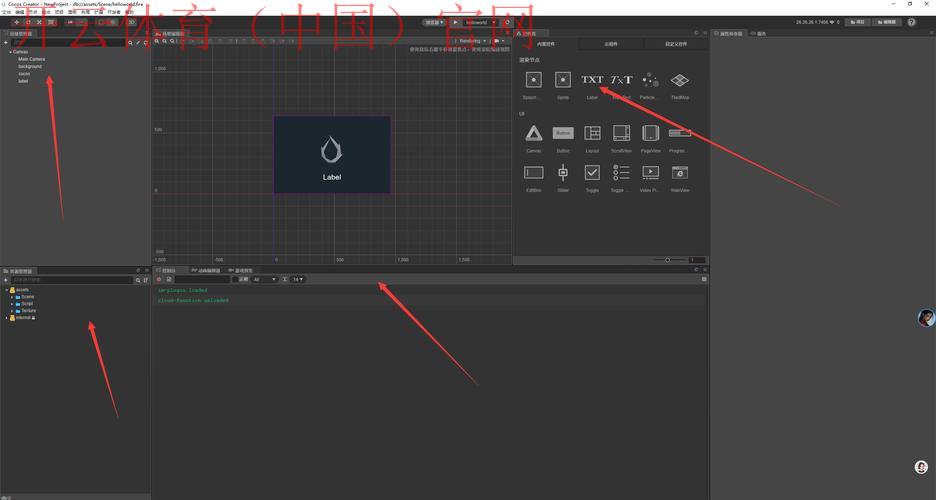Open the Rendering dropdown in scene view
Viewport: 936px width, 500px height.
pyautogui.click(x=471, y=41)
